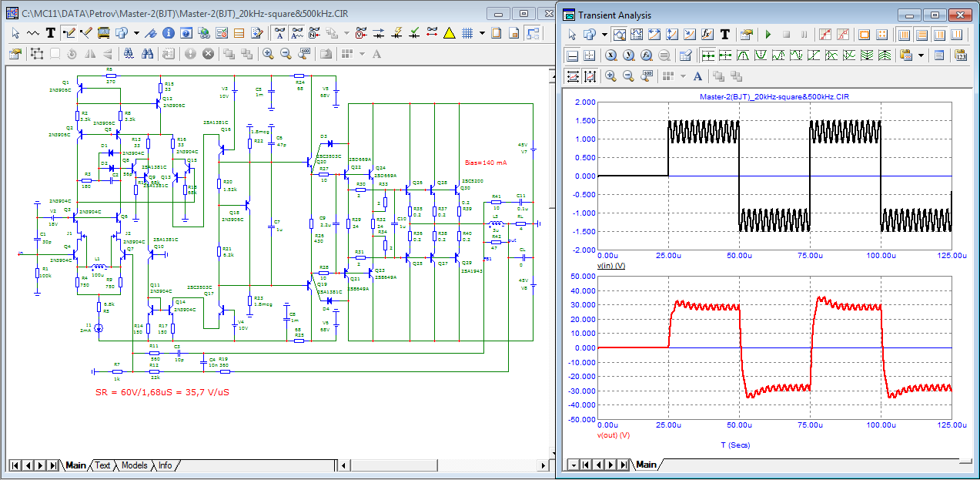Select the Wire drawing tool

tap(69, 33)
